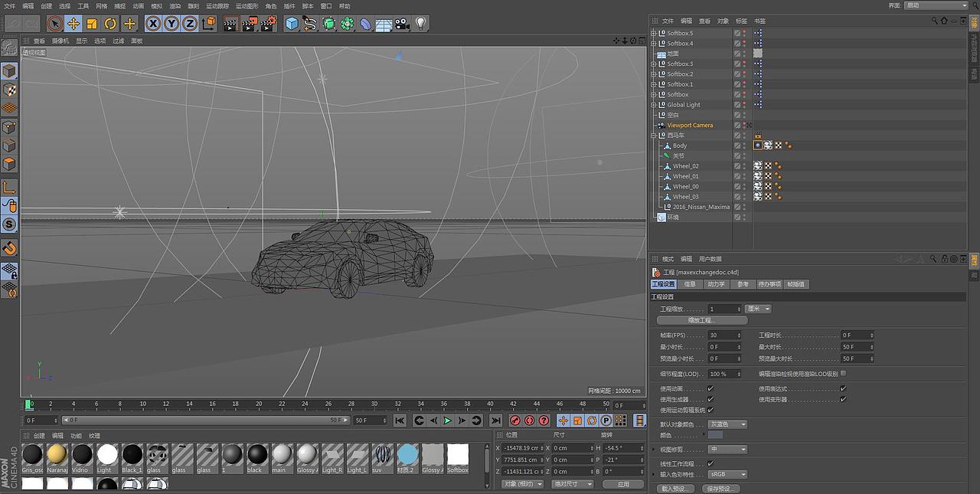
Task: Open the sRGB input color profile dropdown
Action: (x=727, y=474)
